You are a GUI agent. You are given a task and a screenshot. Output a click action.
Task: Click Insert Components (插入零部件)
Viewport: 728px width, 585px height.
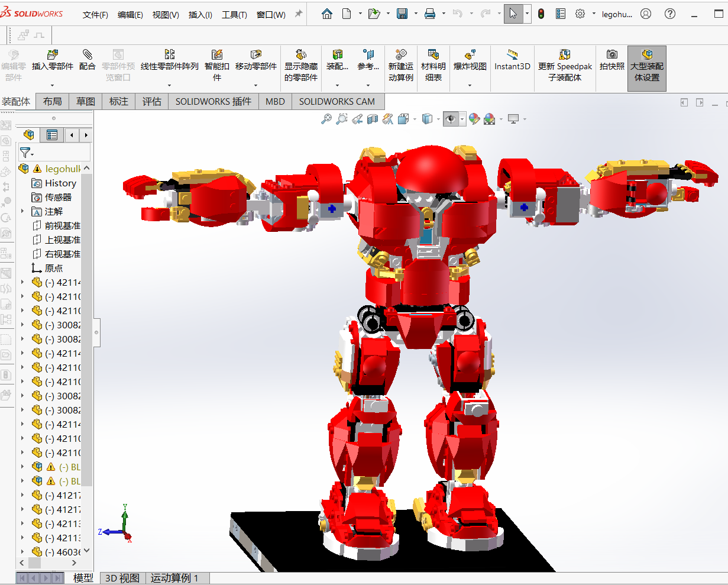click(53, 61)
